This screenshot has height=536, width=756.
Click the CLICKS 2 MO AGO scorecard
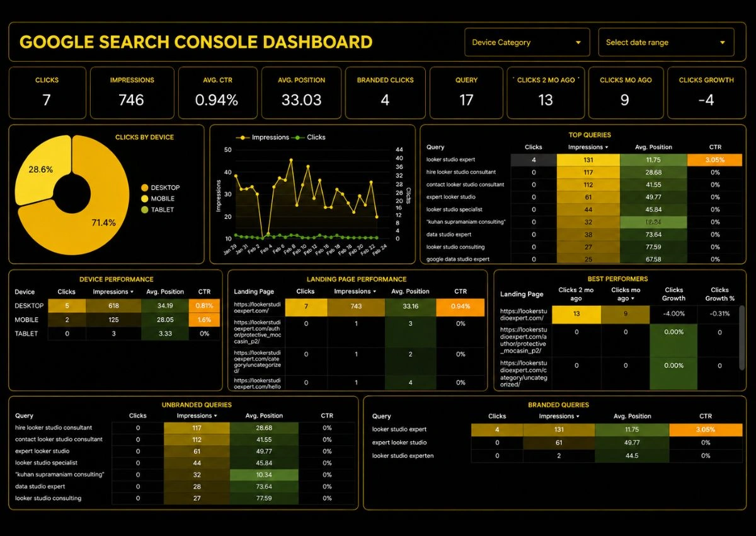[x=546, y=93]
